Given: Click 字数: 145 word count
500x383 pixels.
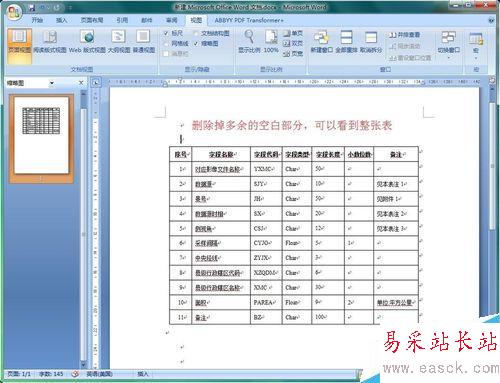Looking at the screenshot, I should tap(51, 374).
